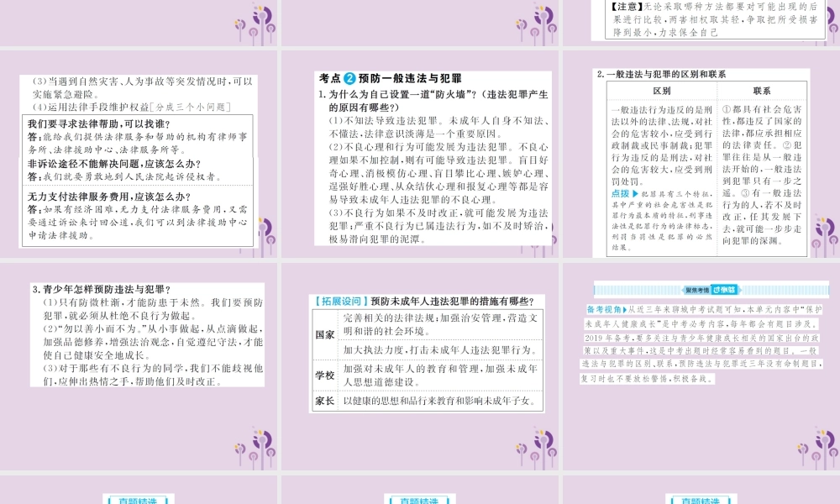Click the blue arrow beside 点拨

tap(635, 194)
